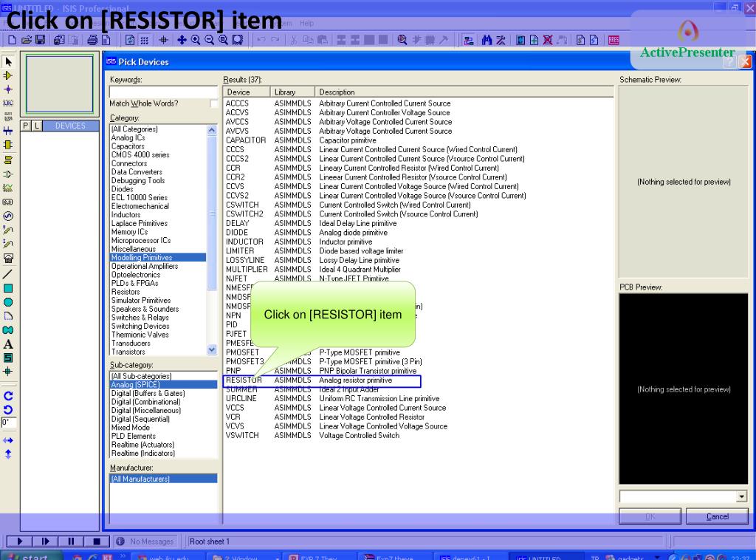Select the Terminals mode tool
The image size is (756, 560).
click(8, 160)
